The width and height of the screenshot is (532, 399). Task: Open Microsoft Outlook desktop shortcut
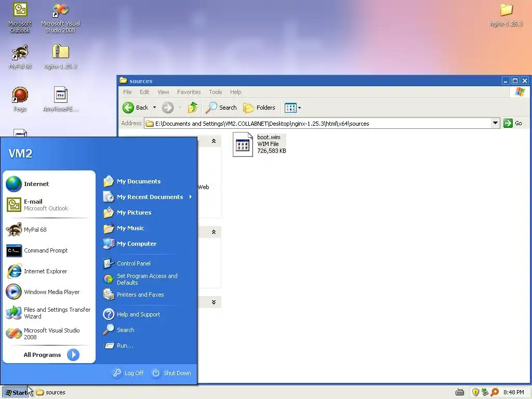pos(20,18)
